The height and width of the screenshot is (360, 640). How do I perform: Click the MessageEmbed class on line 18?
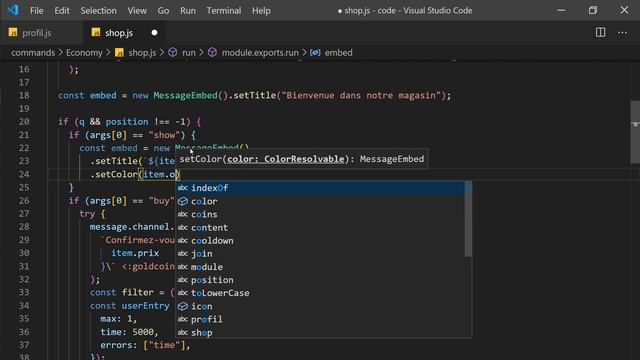(185, 96)
